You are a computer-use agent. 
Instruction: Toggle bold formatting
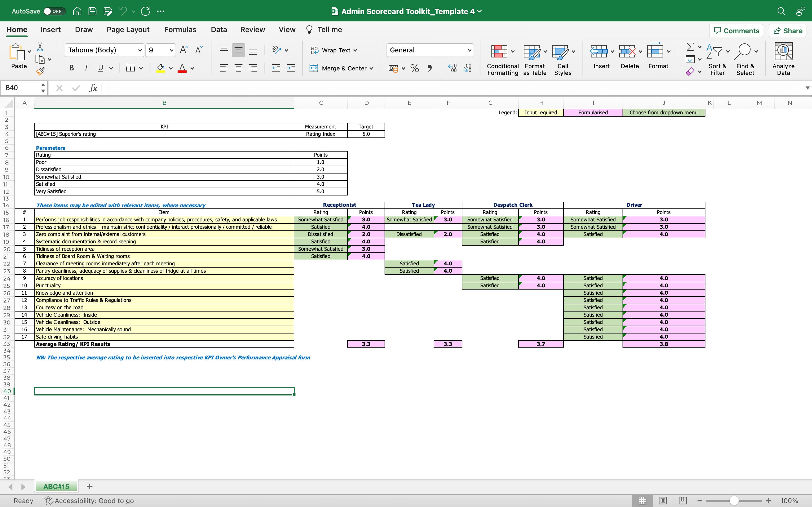71,68
